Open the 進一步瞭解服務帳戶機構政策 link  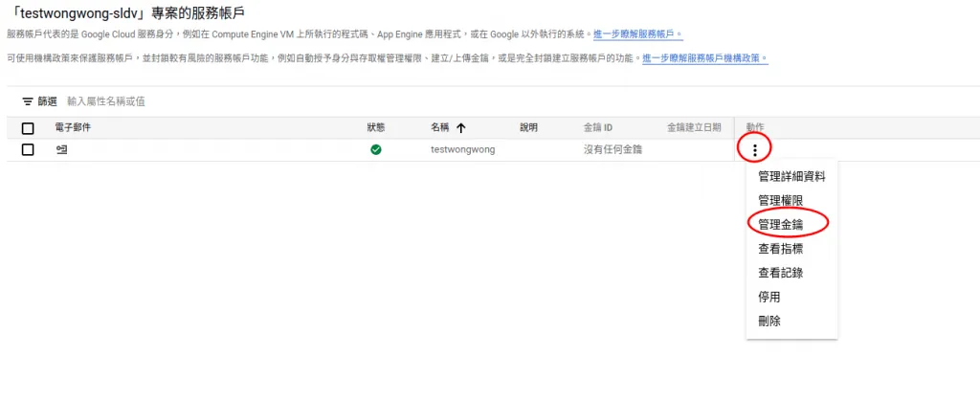coord(704,58)
